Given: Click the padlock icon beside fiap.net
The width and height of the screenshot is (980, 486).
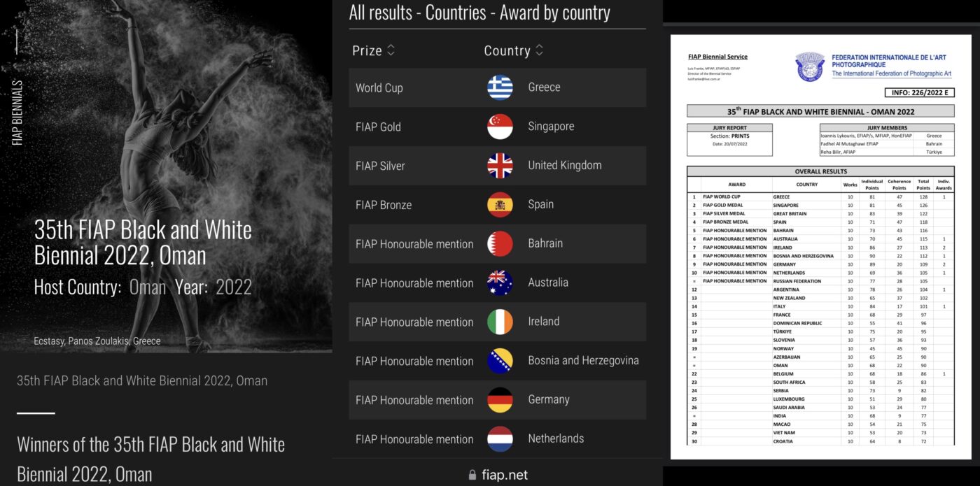Looking at the screenshot, I should (472, 475).
